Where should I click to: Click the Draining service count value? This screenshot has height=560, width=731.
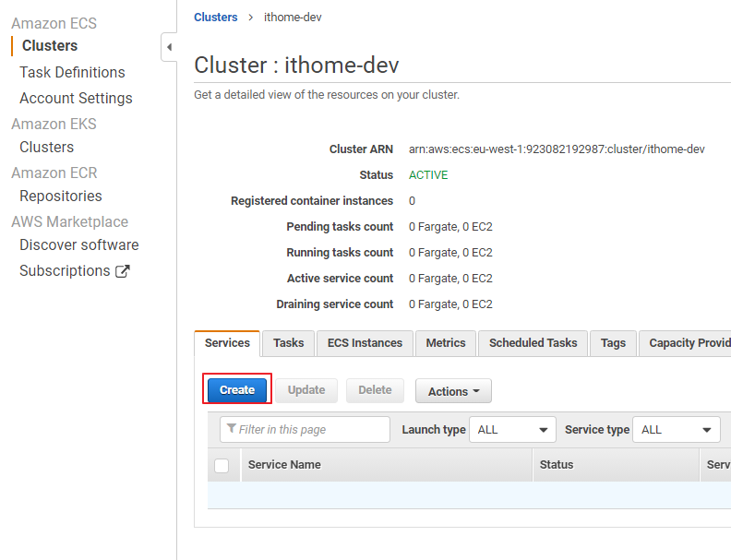(450, 304)
